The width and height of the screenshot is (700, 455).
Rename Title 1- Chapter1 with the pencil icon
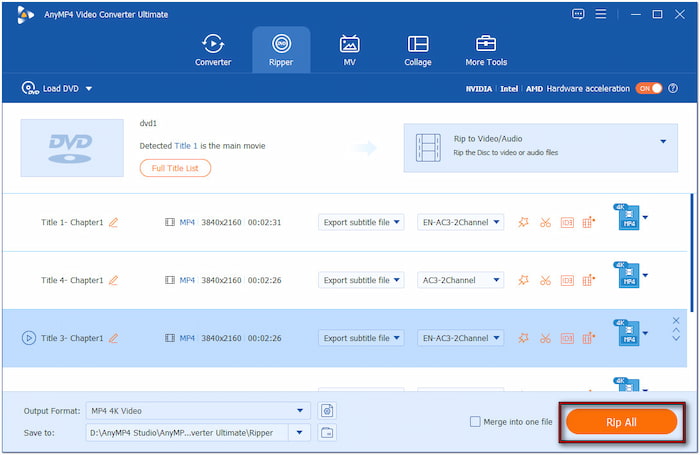point(113,222)
